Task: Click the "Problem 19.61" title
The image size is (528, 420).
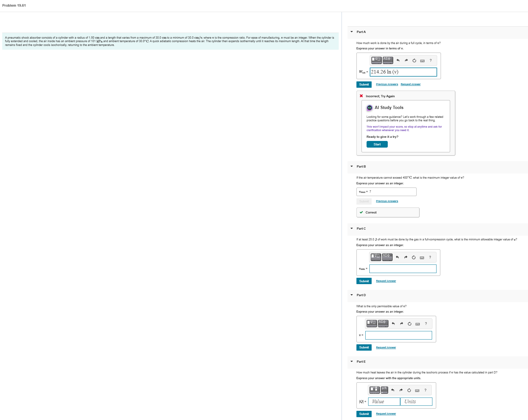Action: pyautogui.click(x=14, y=5)
